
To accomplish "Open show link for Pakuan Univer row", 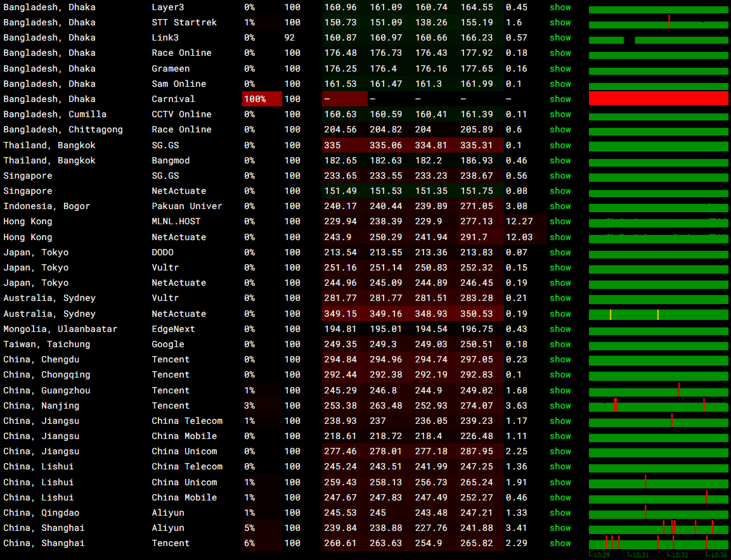I will click(x=560, y=206).
